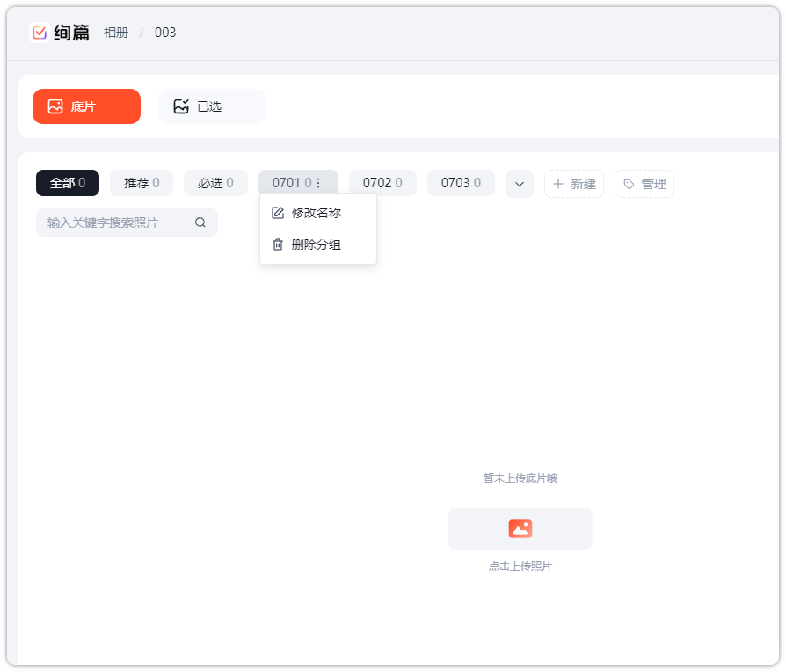
Task: Open the 0702 group tab
Action: click(x=382, y=183)
